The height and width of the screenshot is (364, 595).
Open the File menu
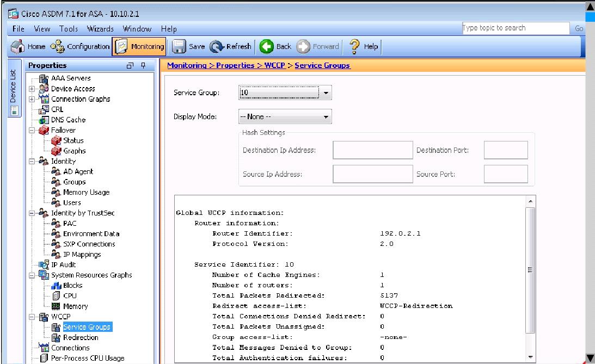tap(18, 29)
